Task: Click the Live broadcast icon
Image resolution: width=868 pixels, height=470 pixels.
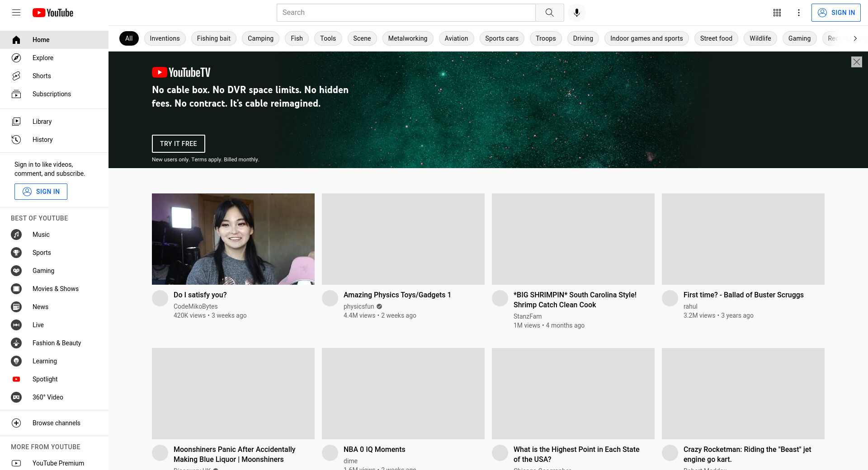Action: tap(16, 325)
